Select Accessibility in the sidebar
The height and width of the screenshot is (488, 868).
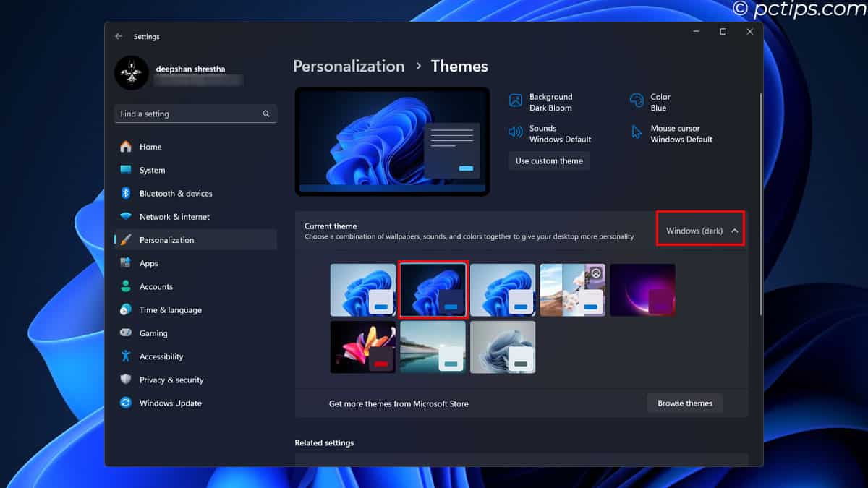161,356
